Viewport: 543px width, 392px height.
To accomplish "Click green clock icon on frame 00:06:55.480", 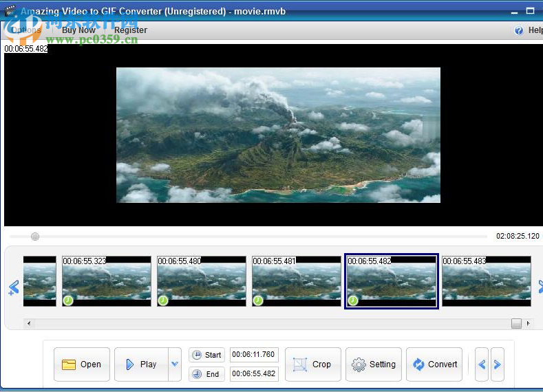I will coord(162,301).
